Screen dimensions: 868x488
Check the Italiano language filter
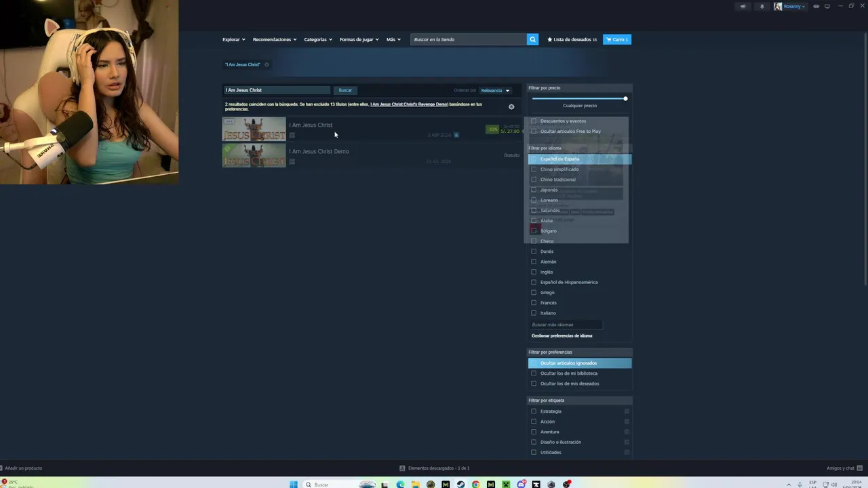[534, 312]
